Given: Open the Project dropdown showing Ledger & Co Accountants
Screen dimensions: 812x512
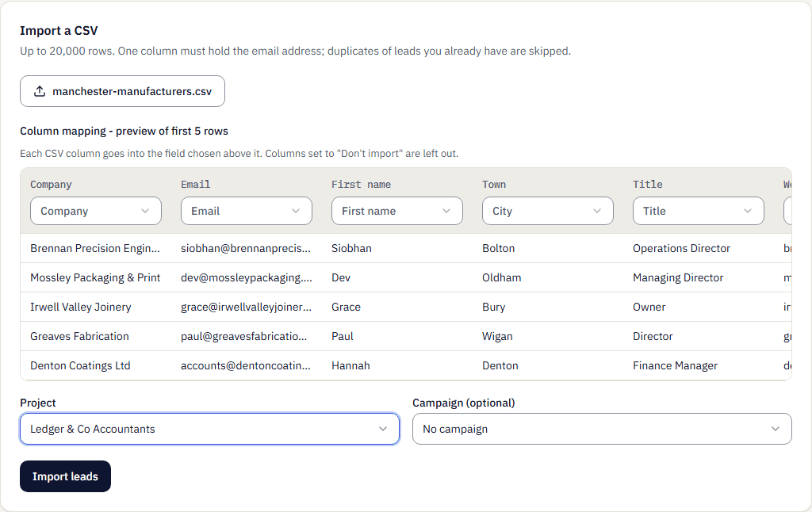Looking at the screenshot, I should coord(209,429).
